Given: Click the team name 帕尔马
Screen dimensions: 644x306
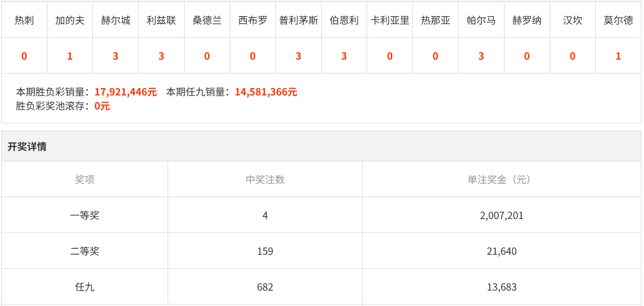Looking at the screenshot, I should tap(481, 20).
